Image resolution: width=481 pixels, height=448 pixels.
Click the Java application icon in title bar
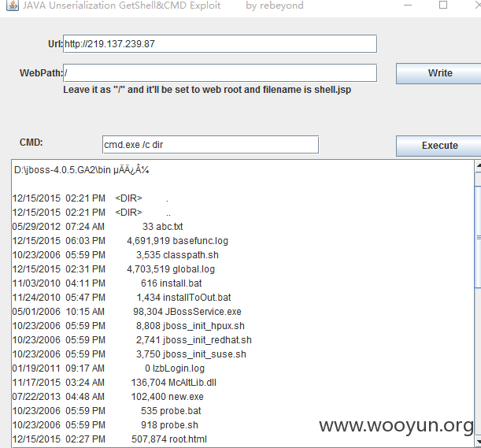point(13,6)
